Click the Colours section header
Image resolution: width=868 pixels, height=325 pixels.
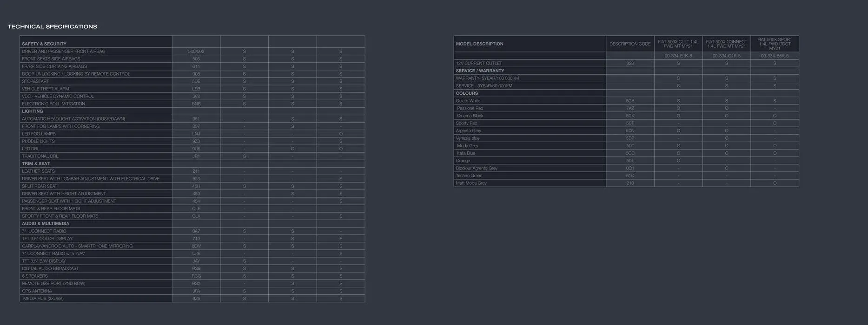click(x=467, y=93)
